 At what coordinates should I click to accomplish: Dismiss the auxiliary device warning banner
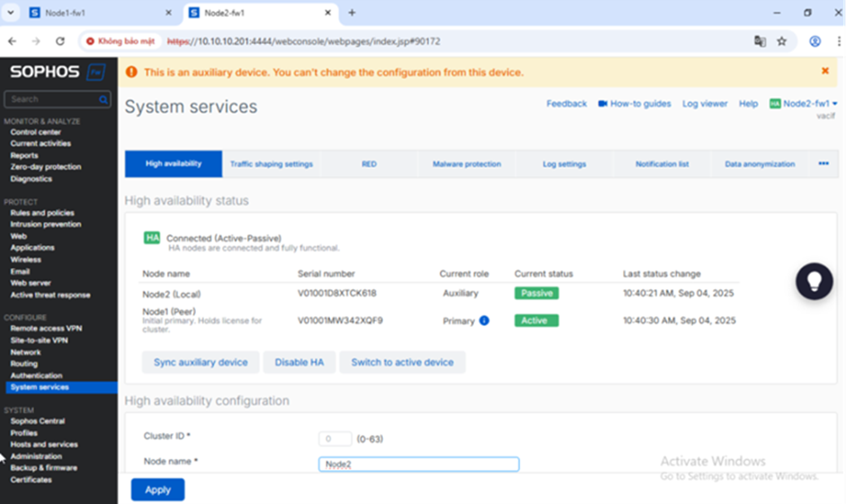tap(824, 71)
